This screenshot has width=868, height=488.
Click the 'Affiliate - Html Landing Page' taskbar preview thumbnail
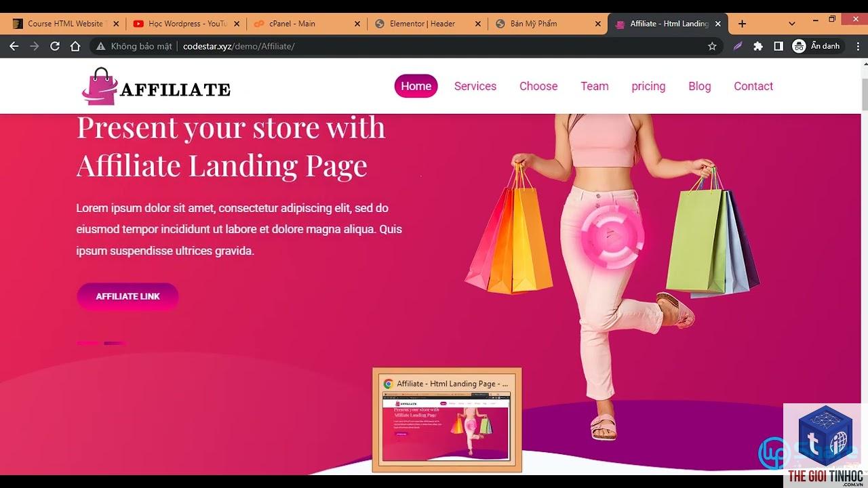pyautogui.click(x=447, y=420)
